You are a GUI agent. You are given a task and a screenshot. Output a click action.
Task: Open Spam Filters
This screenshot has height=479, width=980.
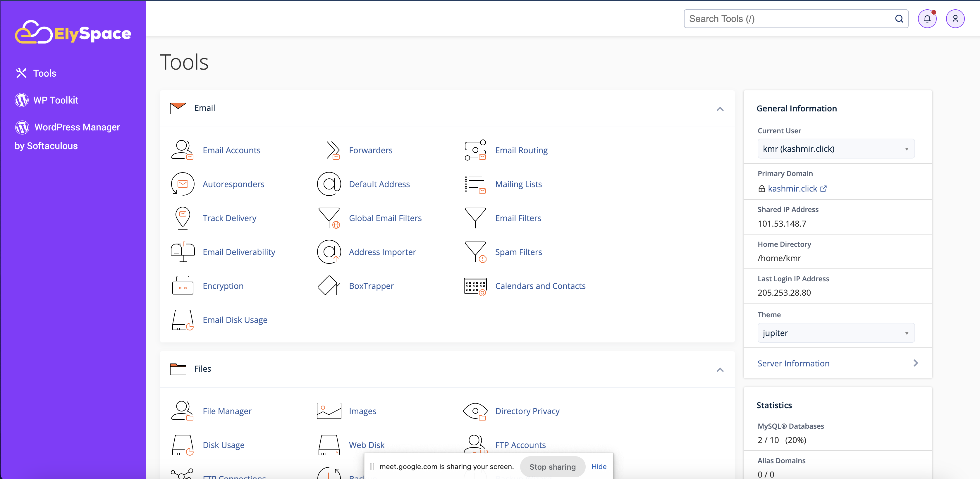[519, 252]
